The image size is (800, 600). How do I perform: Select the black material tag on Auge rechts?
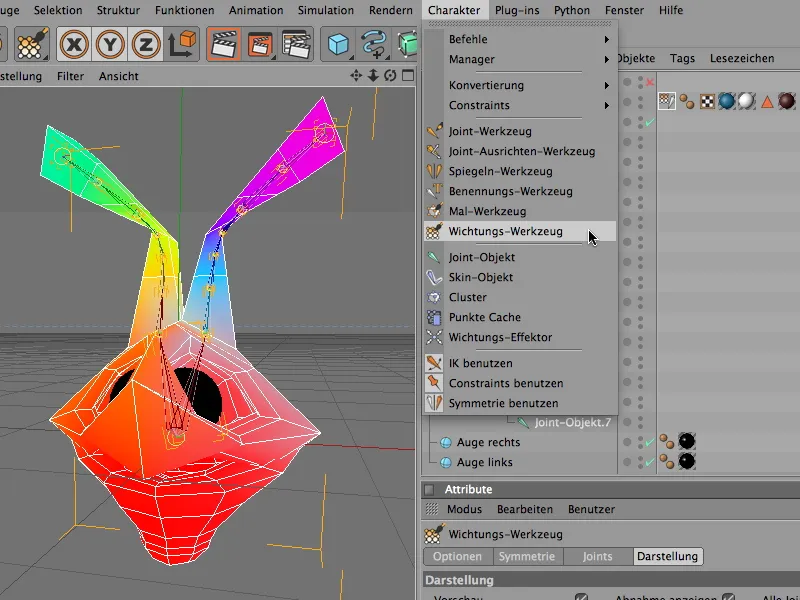[687, 441]
